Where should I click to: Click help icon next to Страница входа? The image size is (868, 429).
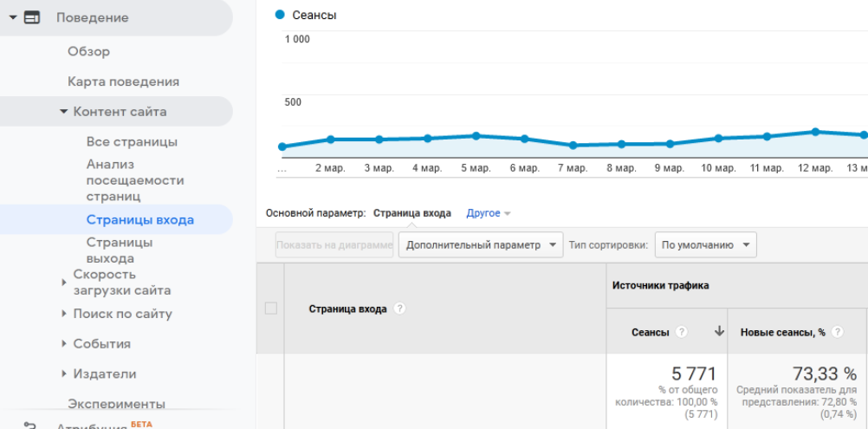(x=399, y=309)
